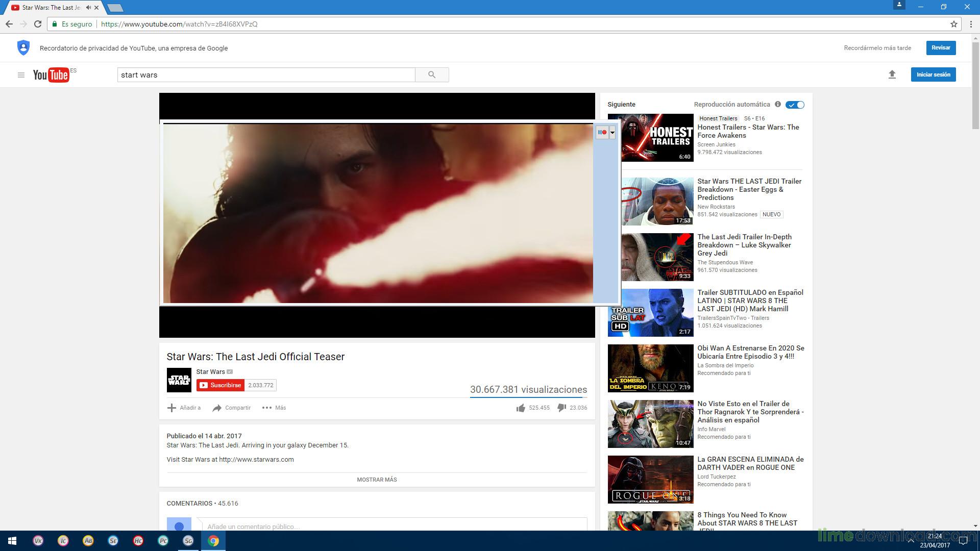Click the thumbs up like icon
The width and height of the screenshot is (980, 551).
click(521, 408)
